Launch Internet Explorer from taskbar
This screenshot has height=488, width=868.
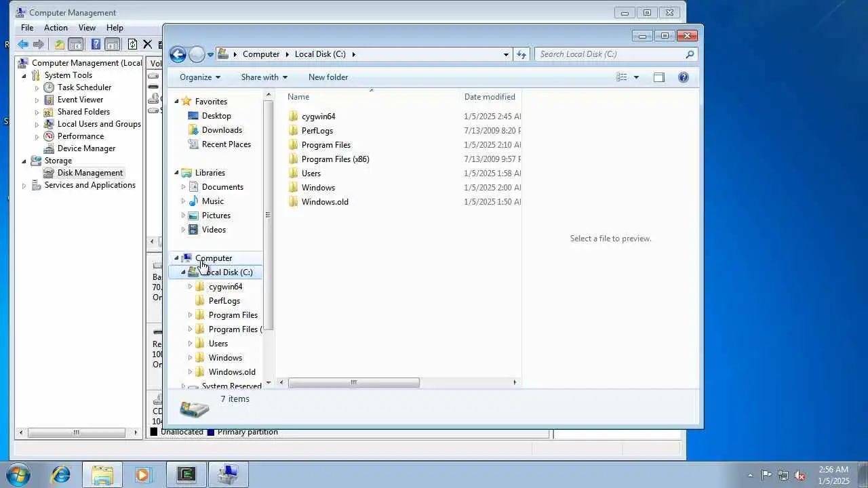coord(61,474)
